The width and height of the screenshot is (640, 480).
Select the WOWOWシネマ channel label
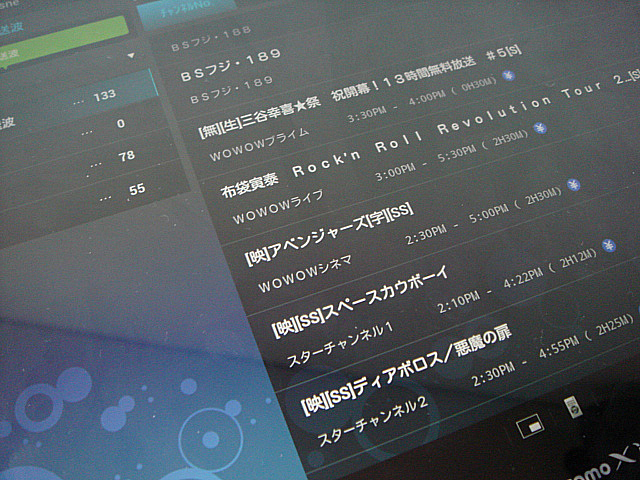305,273
